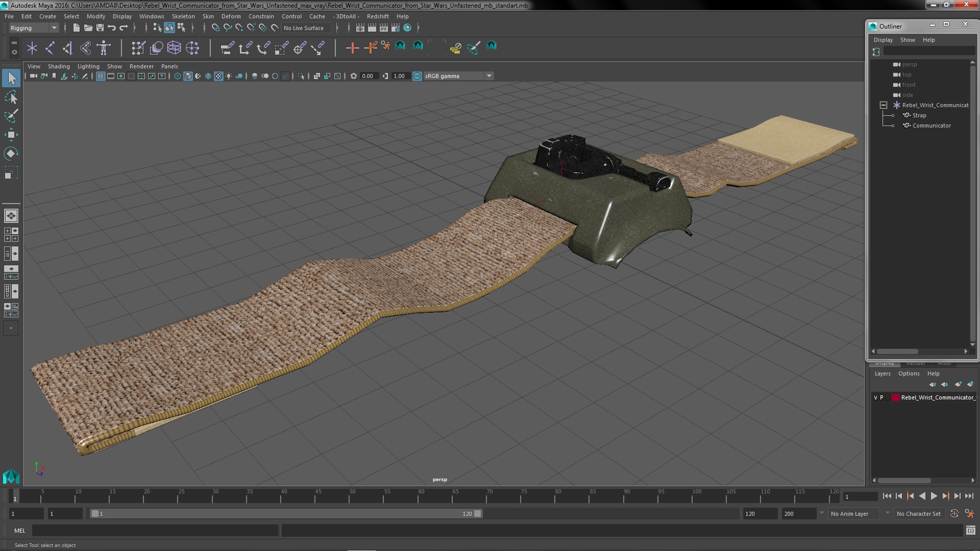Screen dimensions: 980x551
Task: Select the Strap node in the Outliner
Action: pyautogui.click(x=919, y=115)
